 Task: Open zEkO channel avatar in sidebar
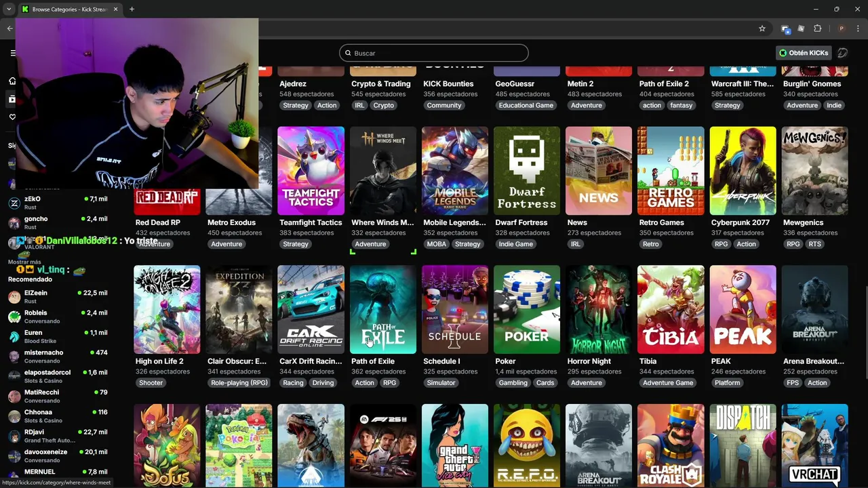pyautogui.click(x=14, y=203)
